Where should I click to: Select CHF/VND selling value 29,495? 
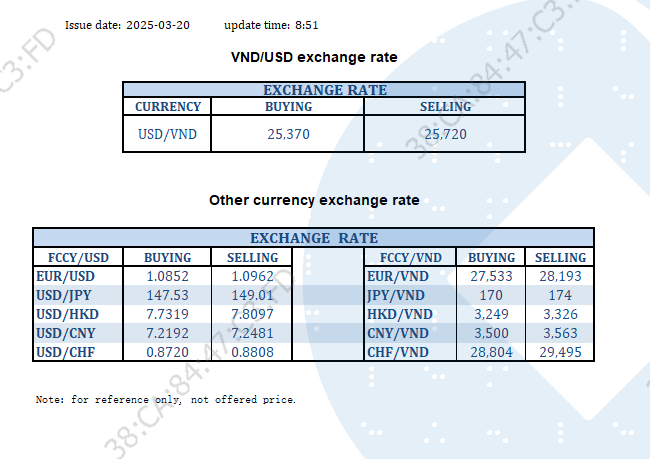click(559, 352)
